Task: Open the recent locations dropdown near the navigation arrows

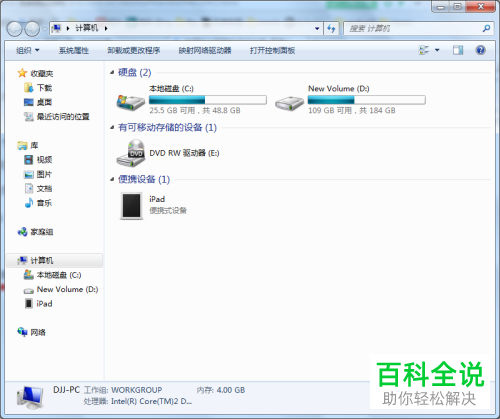Action: pos(45,29)
